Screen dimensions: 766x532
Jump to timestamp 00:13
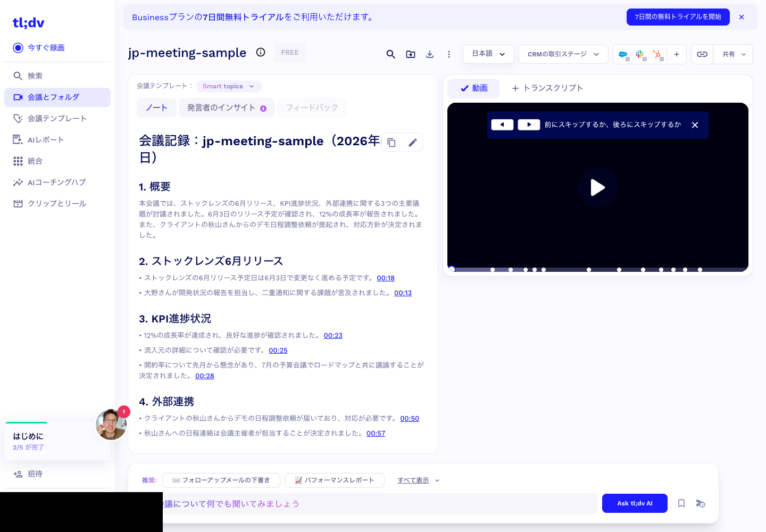point(403,293)
